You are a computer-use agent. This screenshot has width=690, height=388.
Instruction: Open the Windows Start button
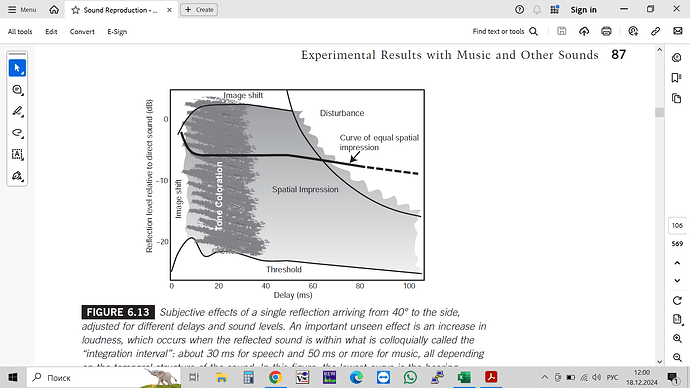(x=13, y=377)
